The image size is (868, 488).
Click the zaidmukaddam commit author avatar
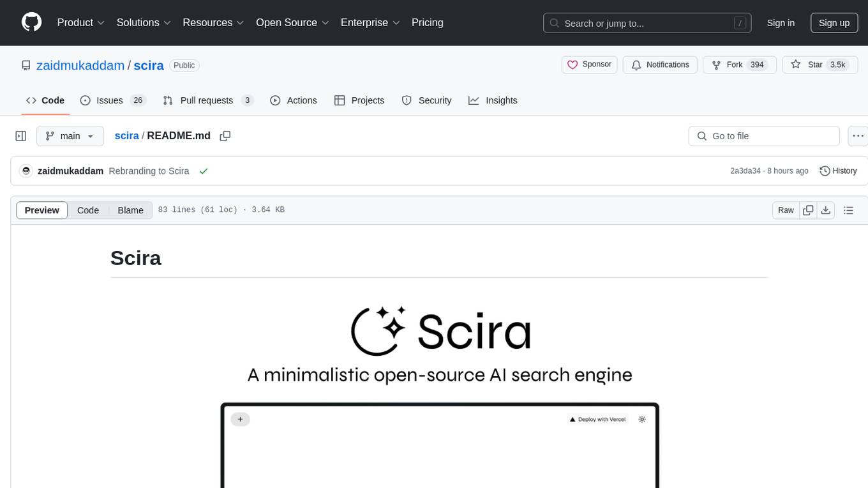(26, 171)
